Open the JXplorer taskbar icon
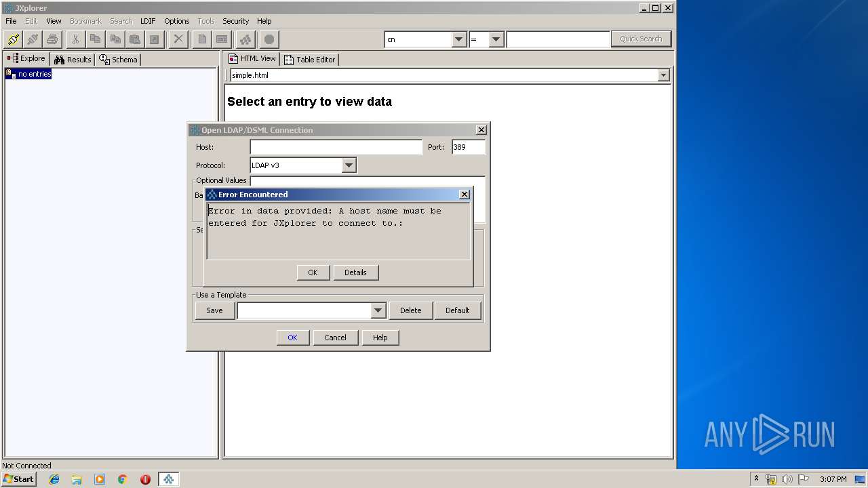This screenshot has height=488, width=868. click(168, 479)
